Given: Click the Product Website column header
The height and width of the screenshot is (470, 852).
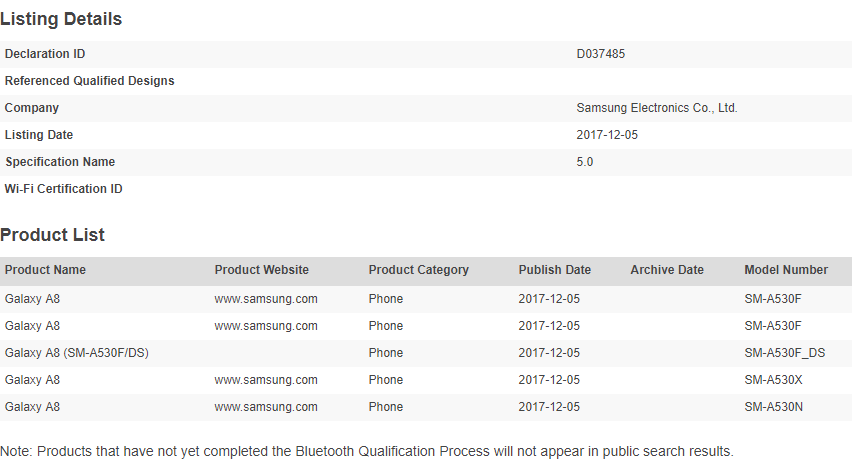Looking at the screenshot, I should [x=261, y=270].
